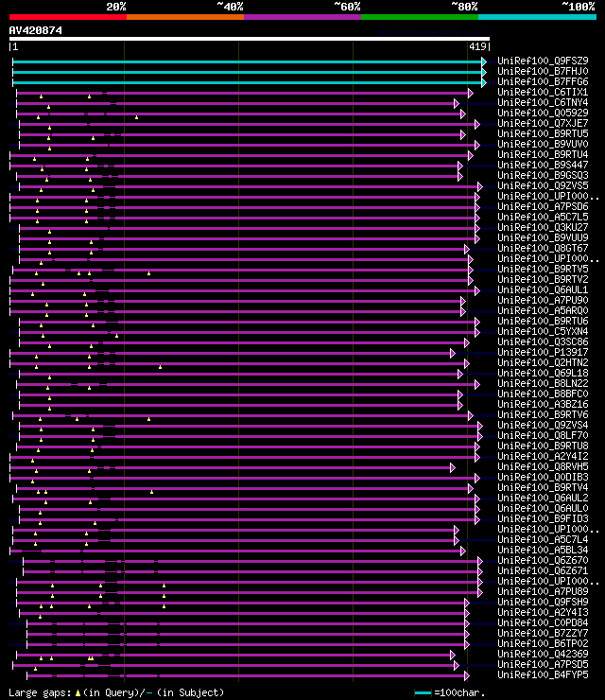Open hit UniRef100_C6TIX1
605x700 pixels.
(543, 92)
